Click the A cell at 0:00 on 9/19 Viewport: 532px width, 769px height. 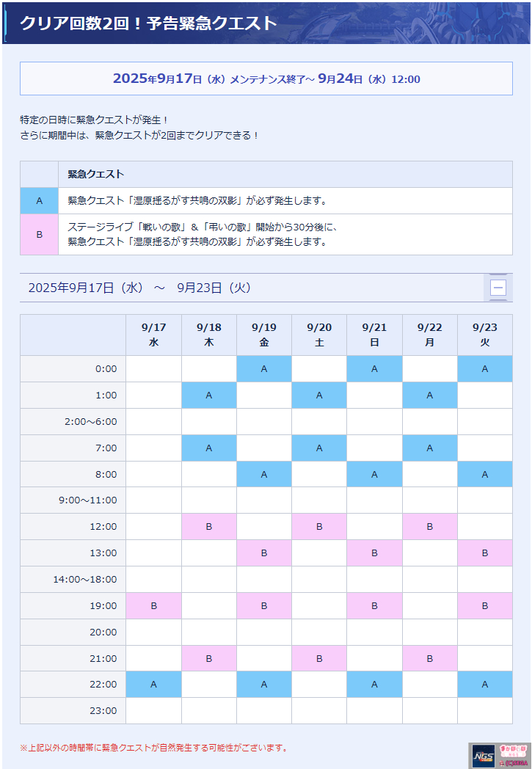263,369
